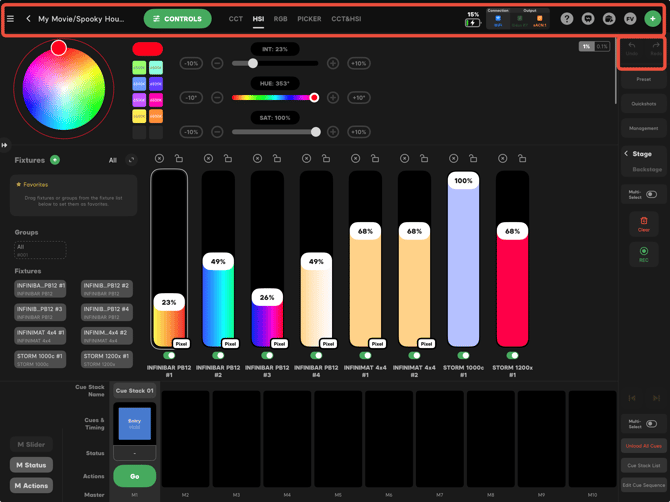The width and height of the screenshot is (670, 502).
Task: Enable Multi-Select in Stage panel
Action: pyautogui.click(x=651, y=194)
